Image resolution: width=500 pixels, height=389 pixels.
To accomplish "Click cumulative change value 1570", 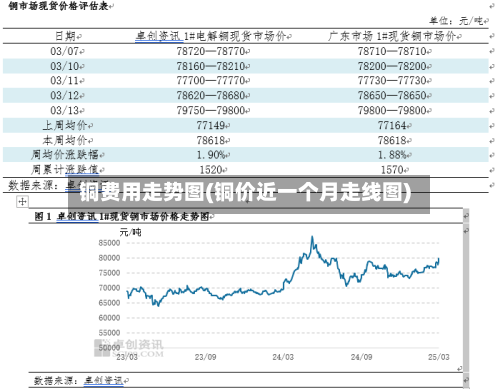I will (x=392, y=170).
